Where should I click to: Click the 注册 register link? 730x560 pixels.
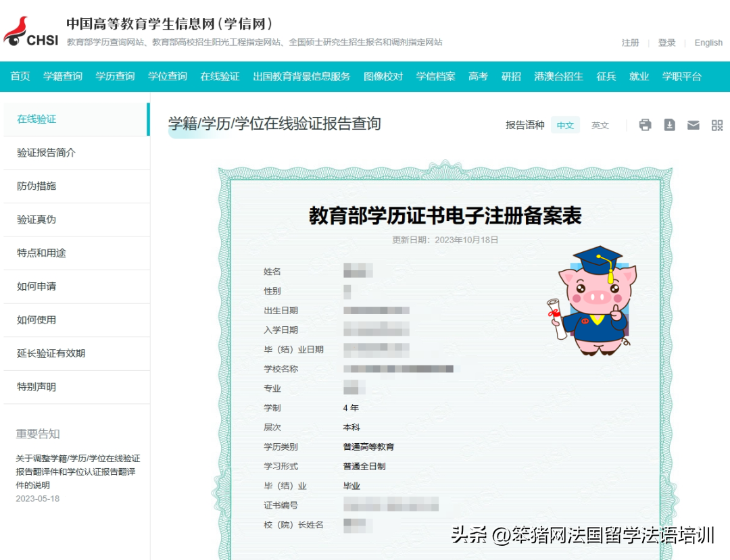click(x=630, y=43)
